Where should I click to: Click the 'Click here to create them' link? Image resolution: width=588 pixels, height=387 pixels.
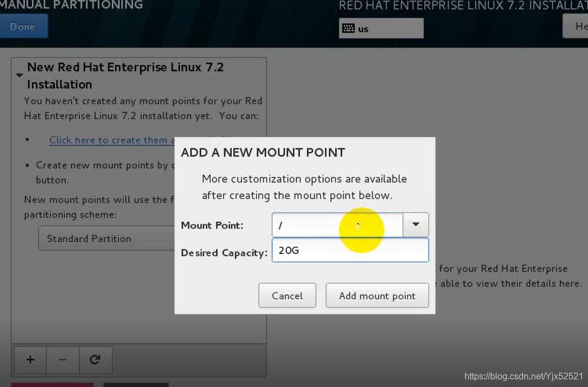point(112,140)
